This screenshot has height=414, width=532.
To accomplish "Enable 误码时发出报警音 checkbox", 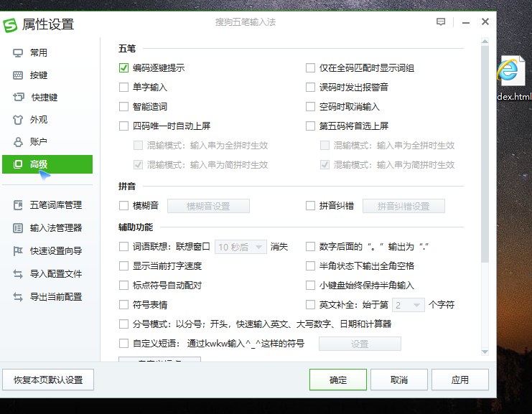I will [310, 88].
